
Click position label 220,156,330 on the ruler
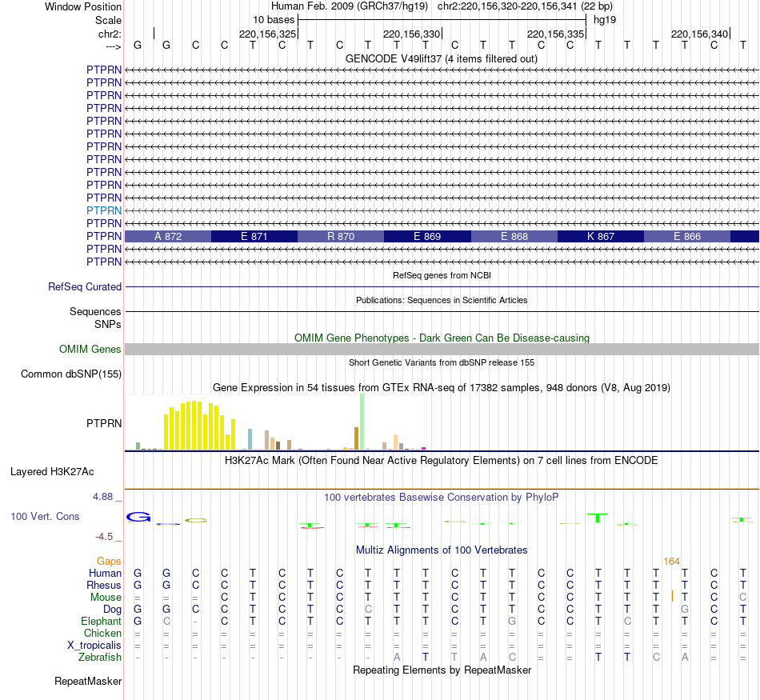click(411, 34)
